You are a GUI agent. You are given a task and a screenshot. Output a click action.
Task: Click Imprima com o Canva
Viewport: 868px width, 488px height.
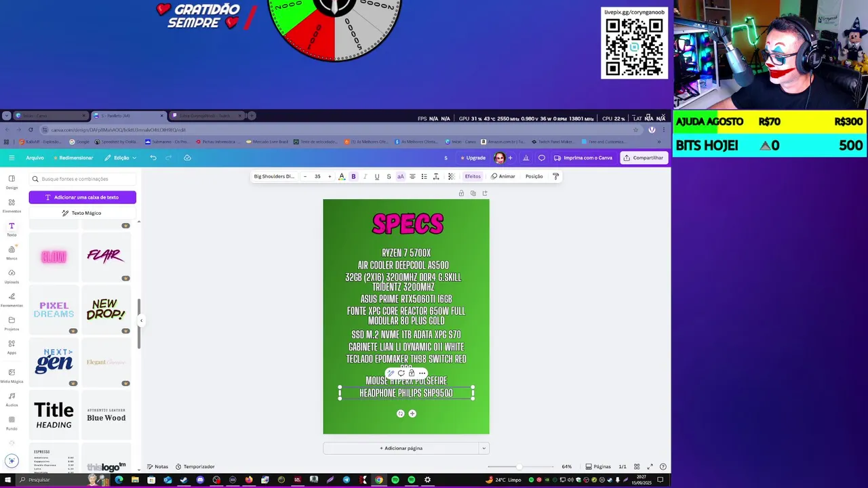point(583,158)
